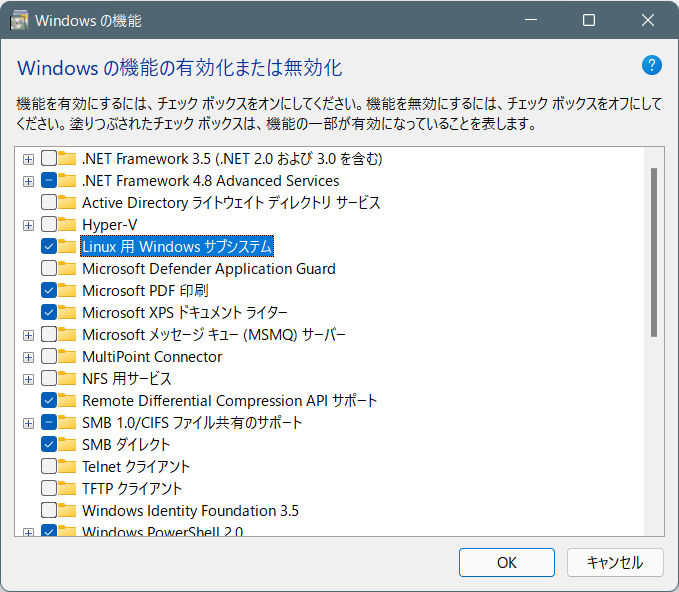679x592 pixels.
Task: Enable the Hyper-V checkbox
Action: coord(49,224)
